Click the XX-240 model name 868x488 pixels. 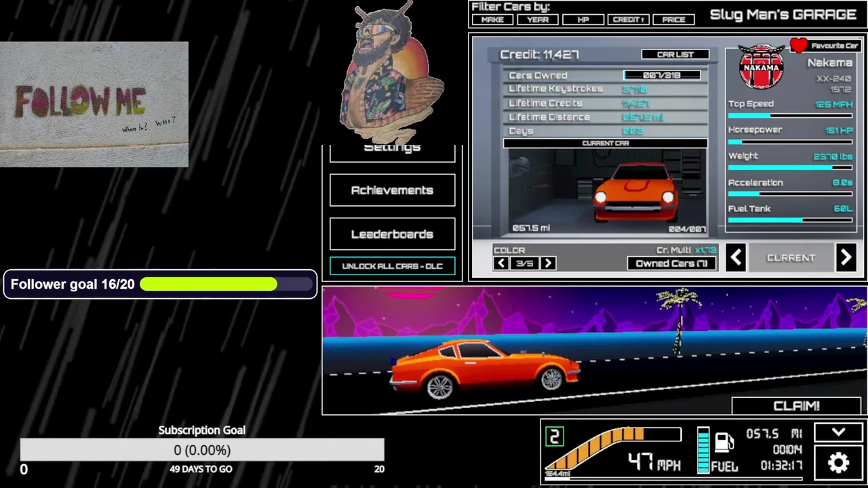(833, 79)
